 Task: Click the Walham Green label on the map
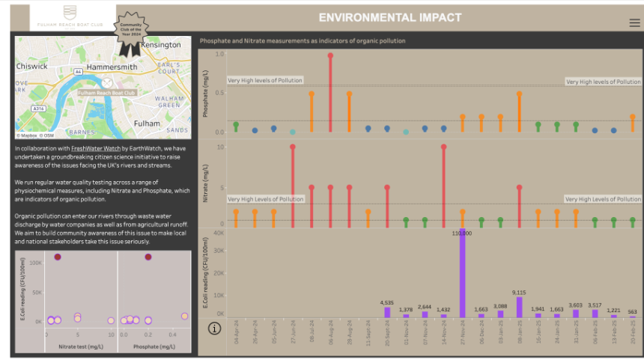[169, 102]
